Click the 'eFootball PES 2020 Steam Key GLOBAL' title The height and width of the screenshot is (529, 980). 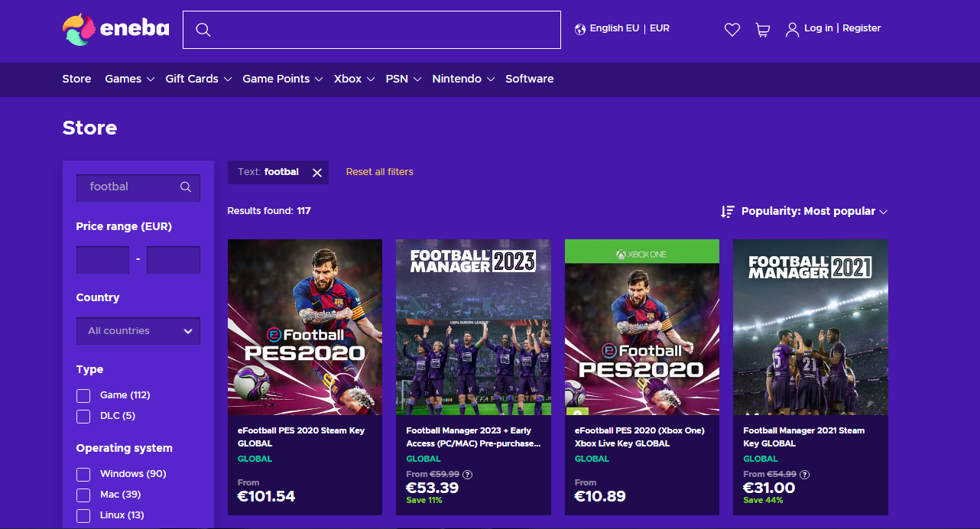click(x=301, y=437)
